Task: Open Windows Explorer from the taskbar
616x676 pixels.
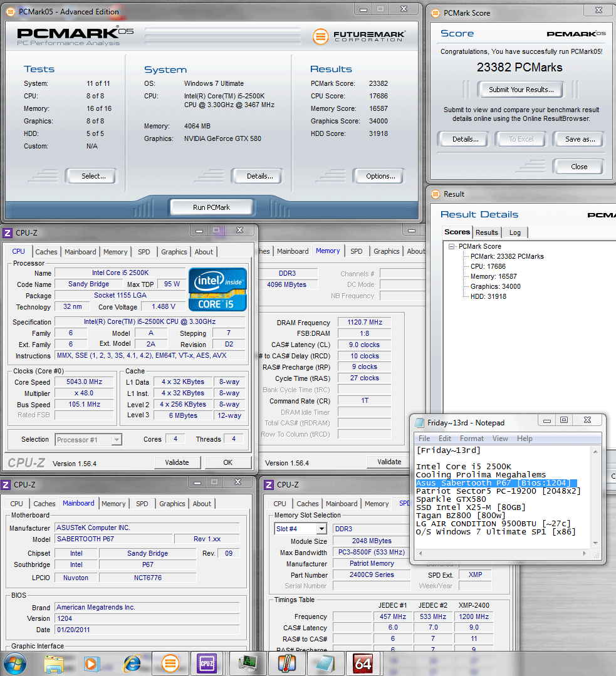Action: [54, 664]
